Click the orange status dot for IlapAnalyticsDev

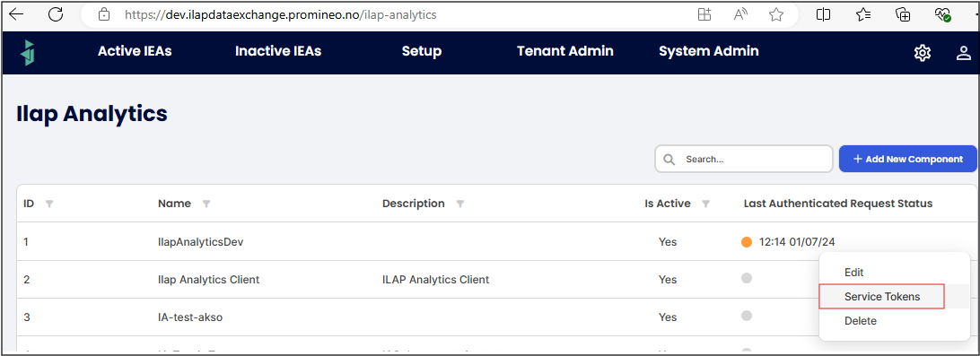point(747,242)
